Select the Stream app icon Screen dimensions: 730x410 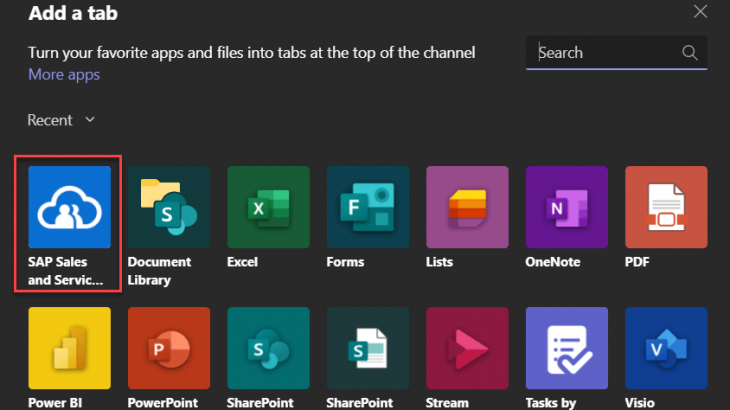467,348
